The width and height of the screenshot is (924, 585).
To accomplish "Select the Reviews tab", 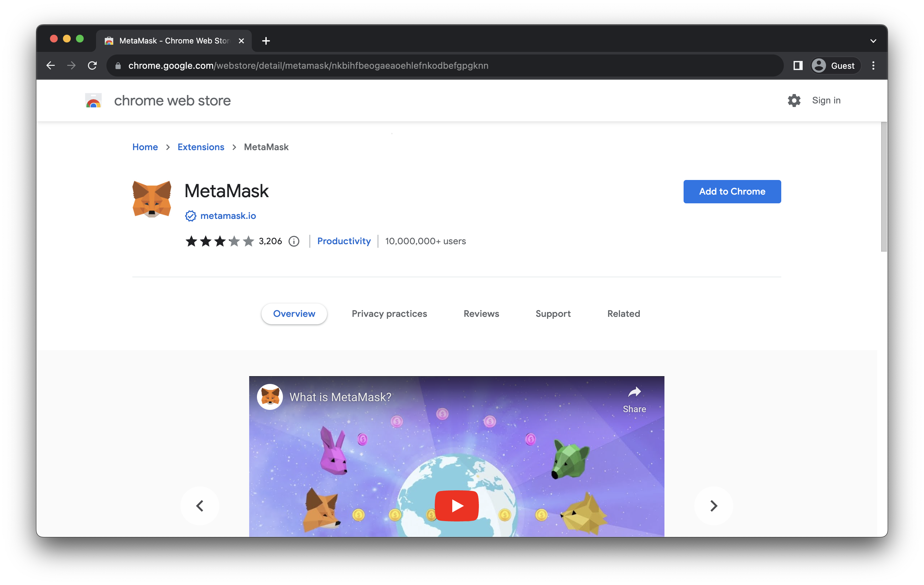I will [x=481, y=313].
